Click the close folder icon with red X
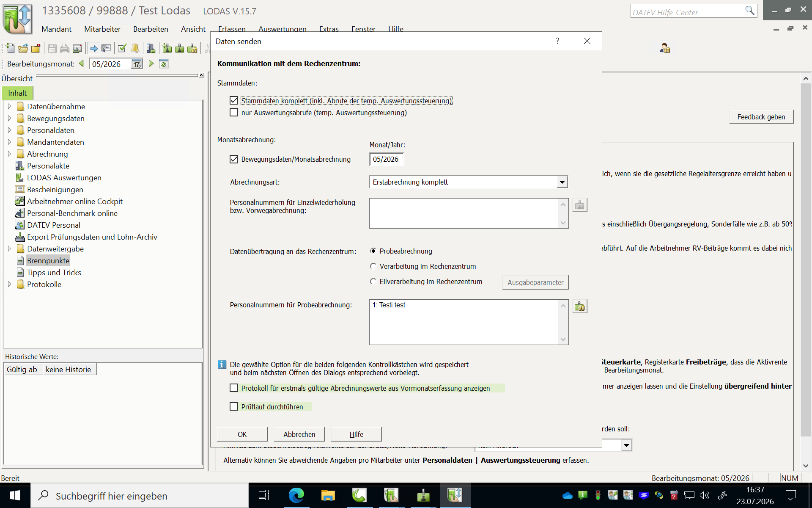Image resolution: width=812 pixels, height=508 pixels. [36, 49]
